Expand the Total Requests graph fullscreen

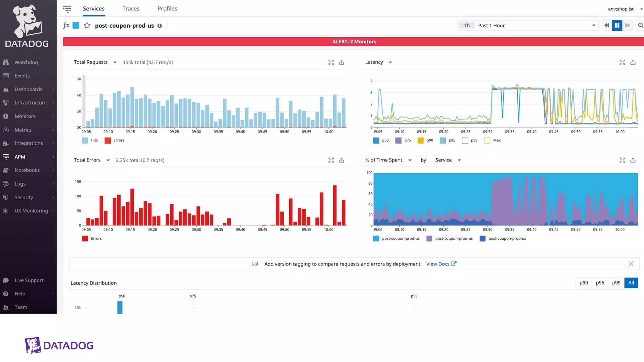click(x=331, y=62)
